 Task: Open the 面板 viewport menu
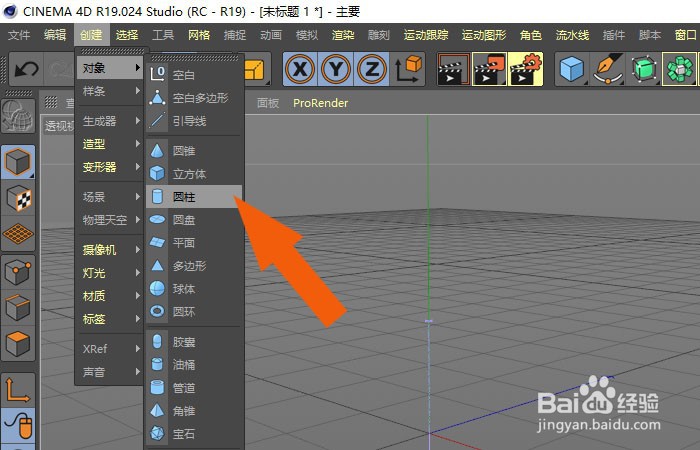point(268,103)
